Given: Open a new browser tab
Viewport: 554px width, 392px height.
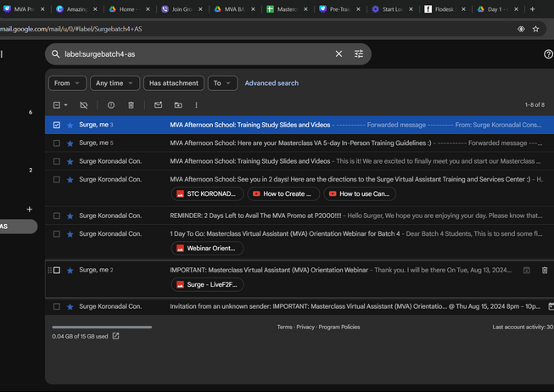Looking at the screenshot, I should pyautogui.click(x=533, y=9).
